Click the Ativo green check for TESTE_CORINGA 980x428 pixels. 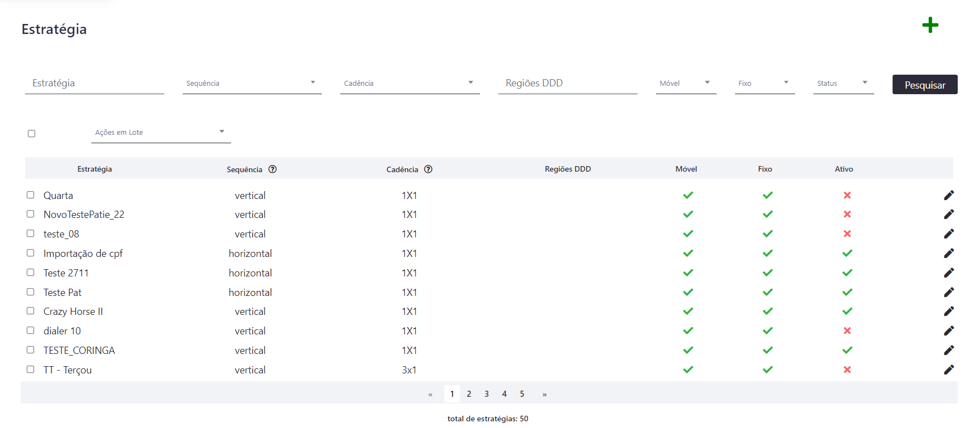click(847, 350)
